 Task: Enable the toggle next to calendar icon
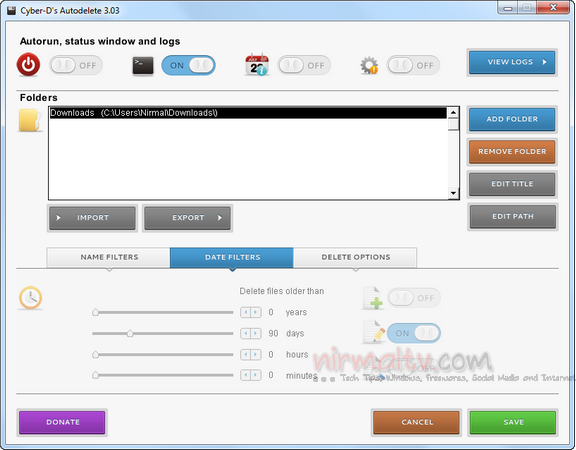[304, 65]
